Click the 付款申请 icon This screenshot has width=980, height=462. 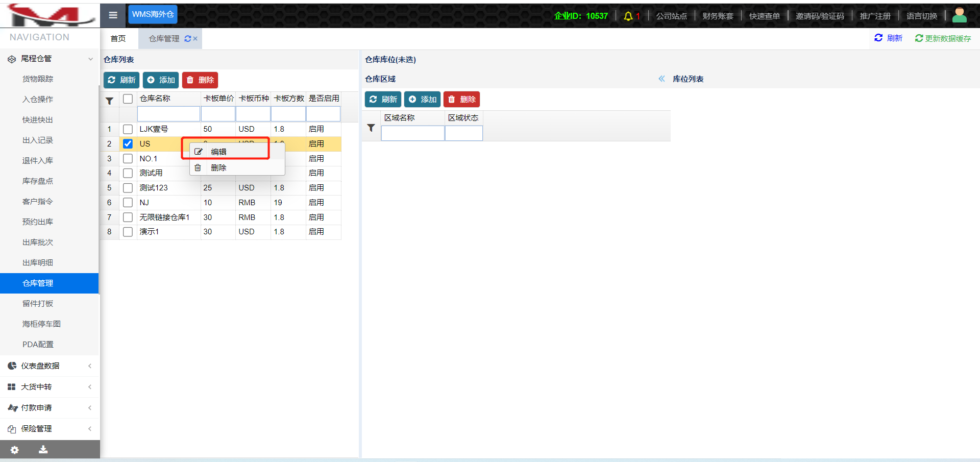(13, 408)
